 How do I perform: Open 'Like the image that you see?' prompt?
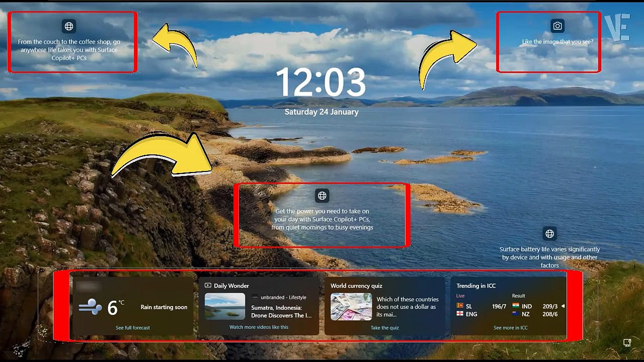coord(557,42)
